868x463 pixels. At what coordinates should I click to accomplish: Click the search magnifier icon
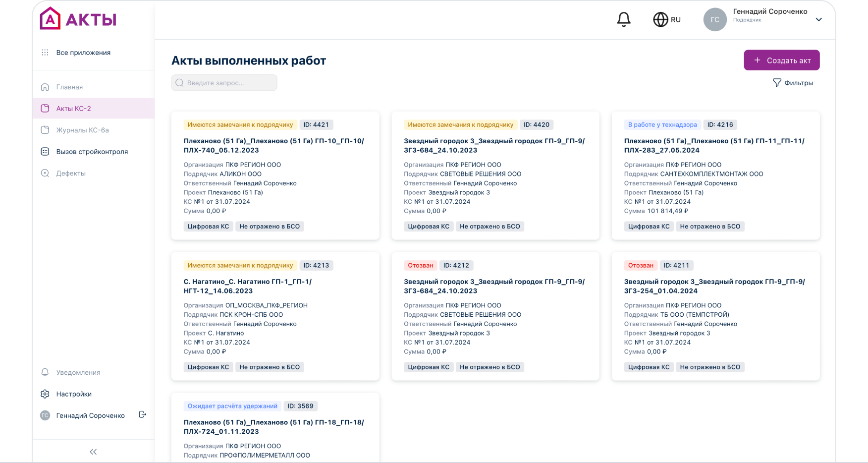[180, 83]
